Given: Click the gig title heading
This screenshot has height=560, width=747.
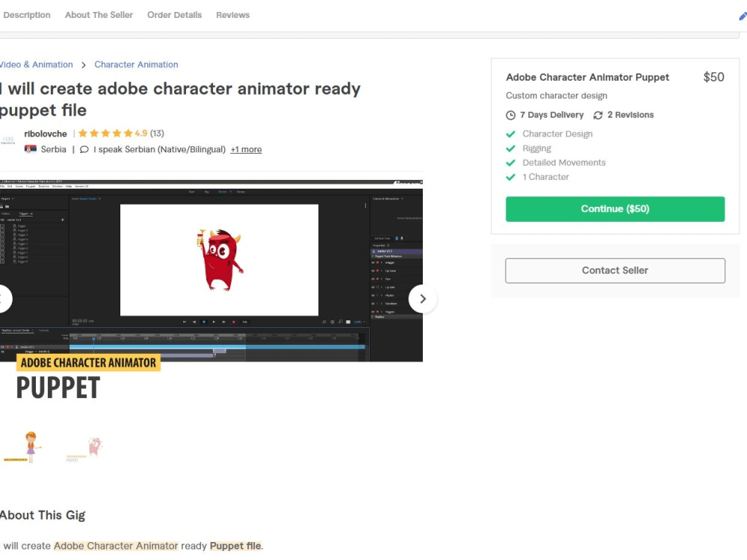Looking at the screenshot, I should coord(180,99).
